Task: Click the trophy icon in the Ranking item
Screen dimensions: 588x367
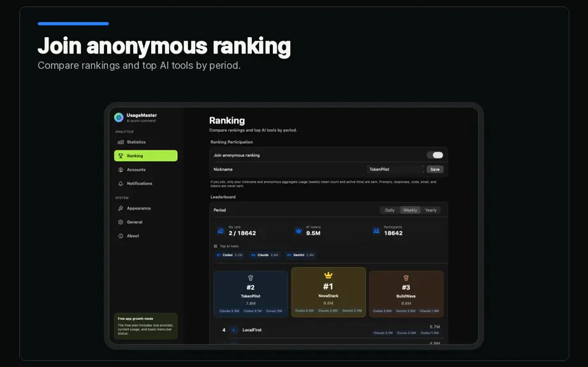Action: 121,156
